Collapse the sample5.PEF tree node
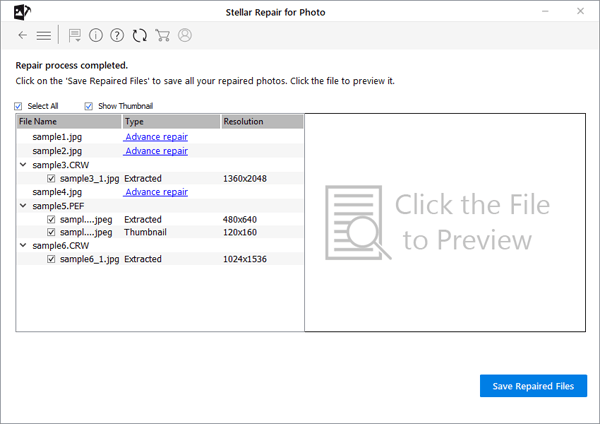This screenshot has height=424, width=600. pyautogui.click(x=23, y=205)
